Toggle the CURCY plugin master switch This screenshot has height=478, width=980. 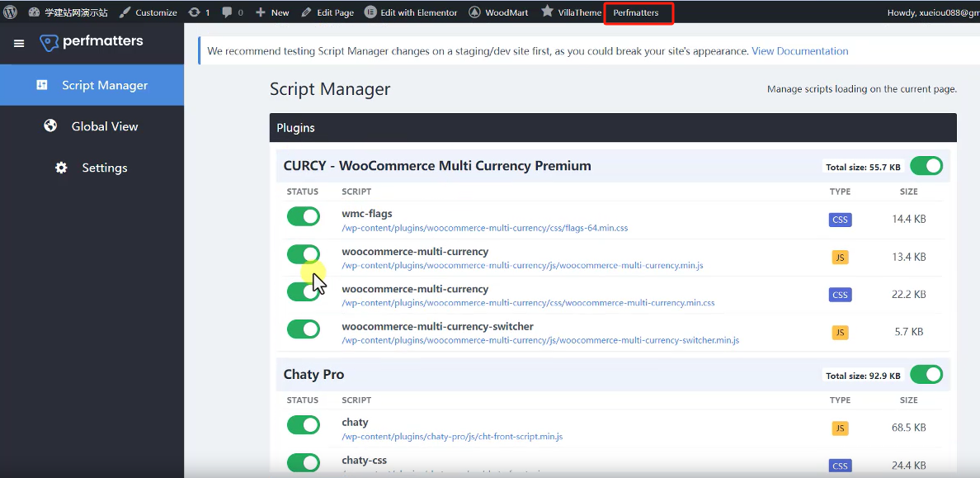(926, 166)
